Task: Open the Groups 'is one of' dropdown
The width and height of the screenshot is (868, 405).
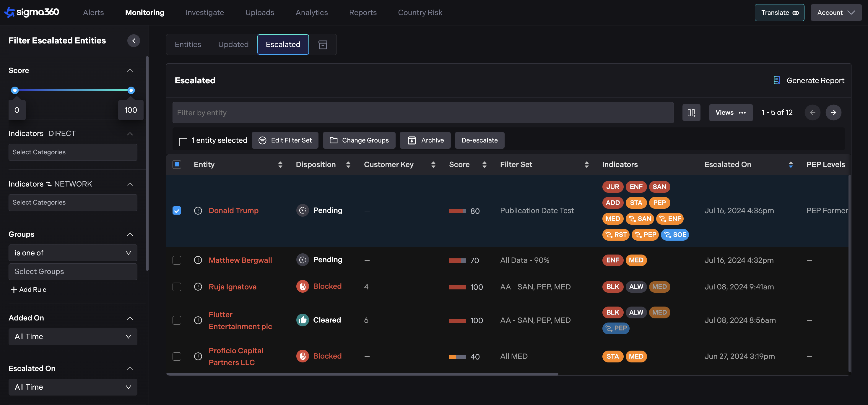Action: pos(72,252)
